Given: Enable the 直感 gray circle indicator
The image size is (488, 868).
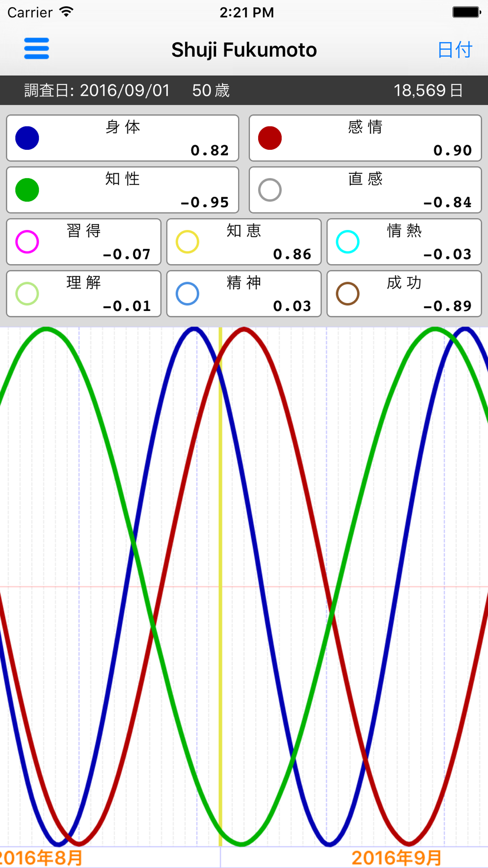Looking at the screenshot, I should coord(270,190).
